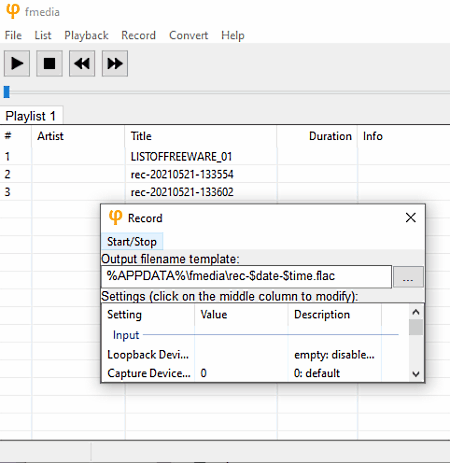Click the settings list scroll-down arrow
Screen dimensions: 450x463
(x=416, y=374)
